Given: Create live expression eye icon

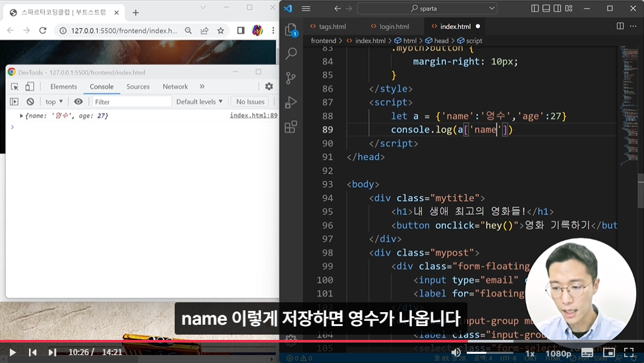Looking at the screenshot, I should [78, 102].
